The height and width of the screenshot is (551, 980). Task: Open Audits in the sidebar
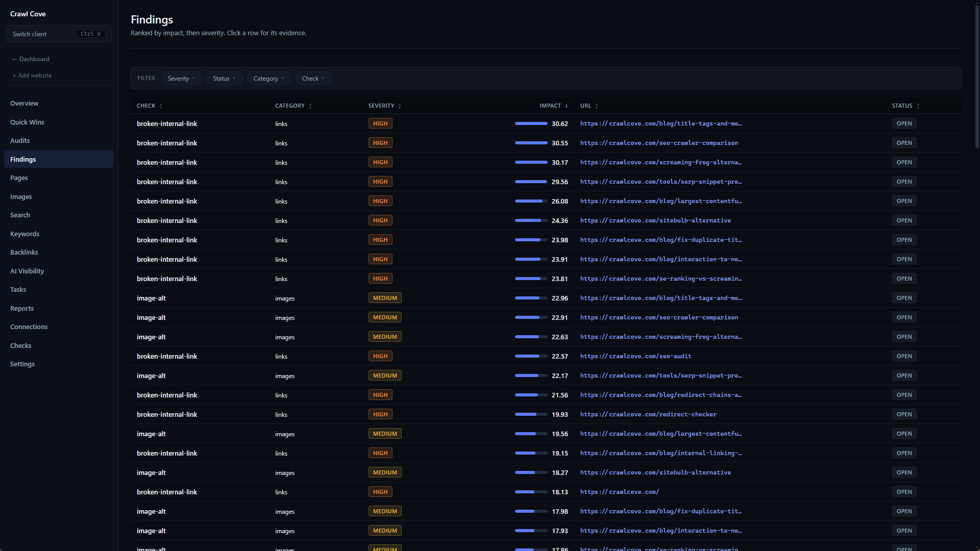click(x=59, y=140)
